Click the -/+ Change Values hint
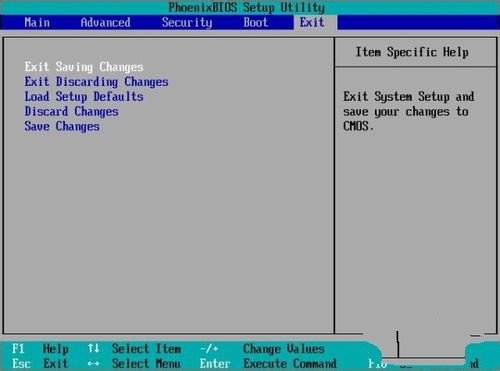This screenshot has width=500, height=371. (x=262, y=349)
